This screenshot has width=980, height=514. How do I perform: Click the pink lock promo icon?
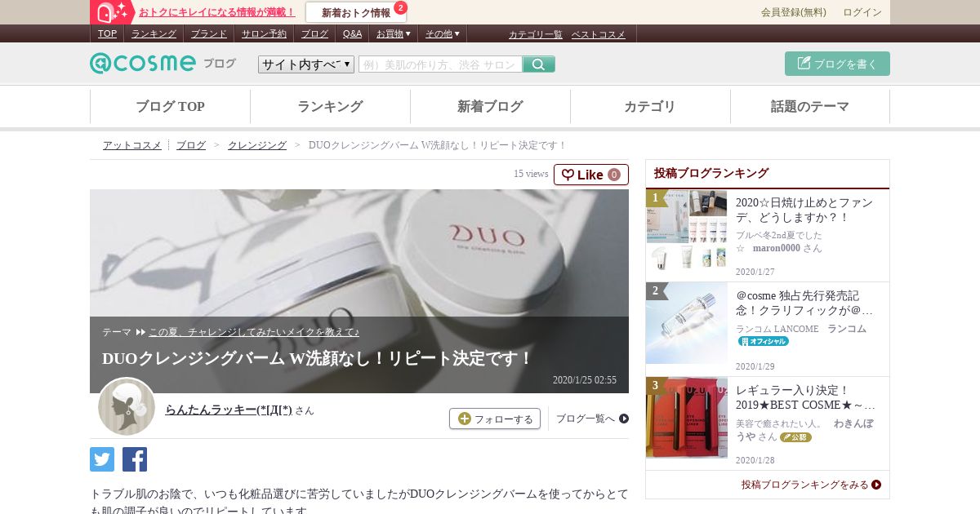pyautogui.click(x=112, y=12)
